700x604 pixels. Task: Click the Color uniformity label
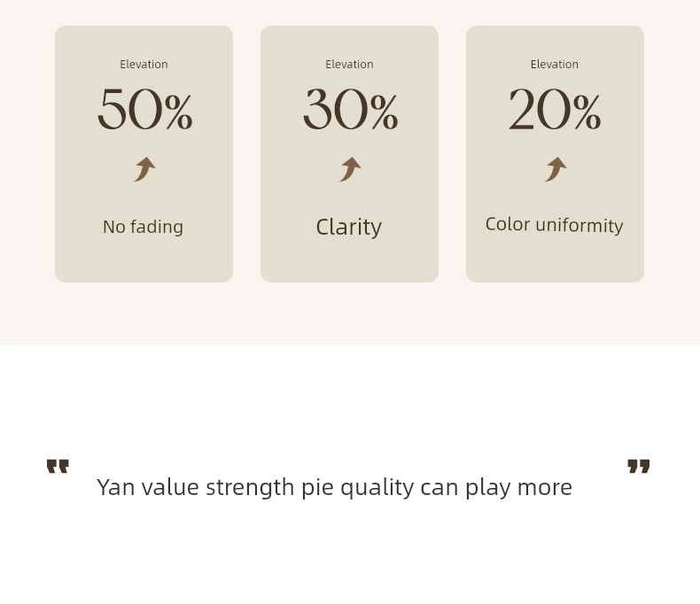[554, 225]
